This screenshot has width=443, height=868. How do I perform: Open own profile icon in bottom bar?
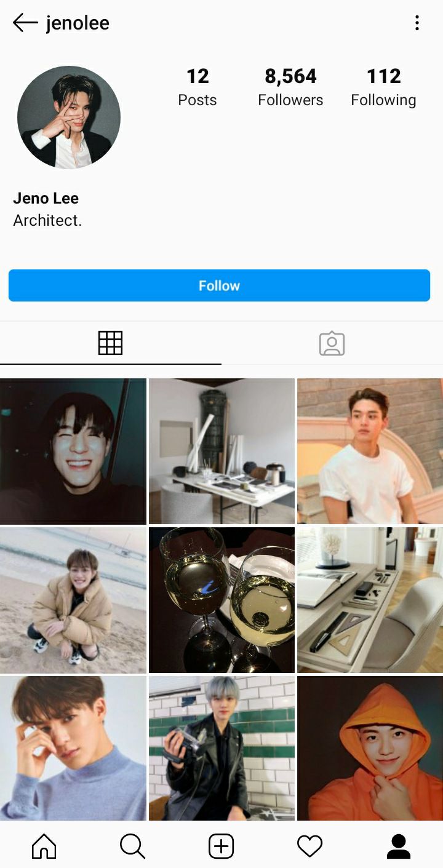(398, 846)
